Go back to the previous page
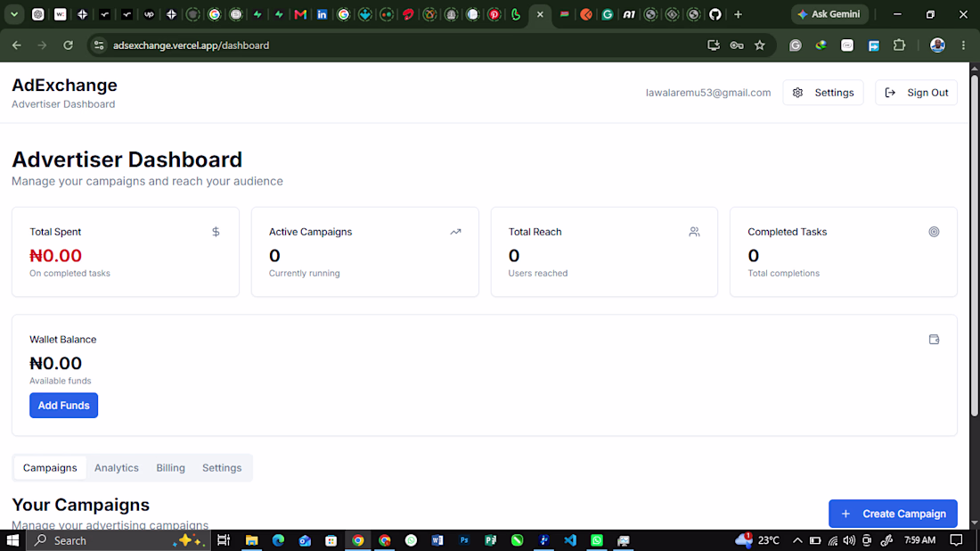 click(x=17, y=45)
